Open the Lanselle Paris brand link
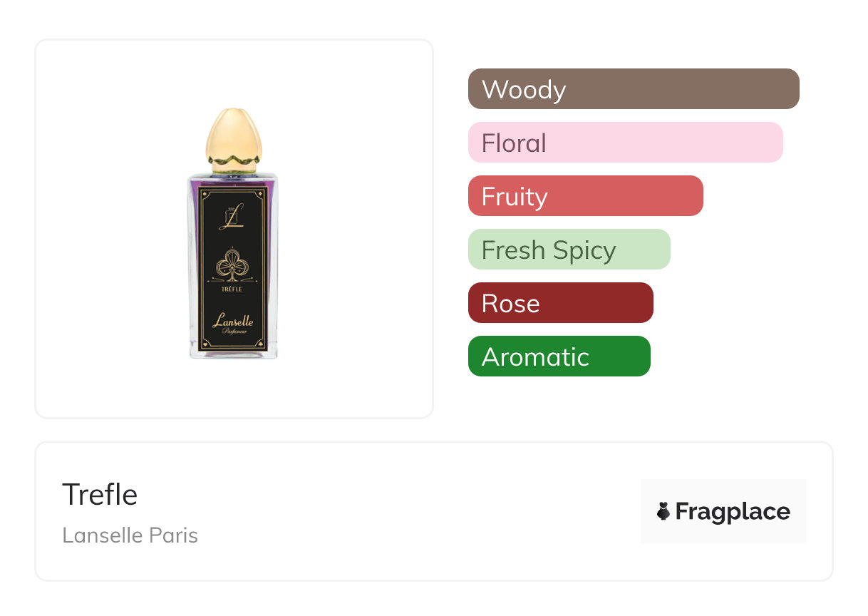The width and height of the screenshot is (868, 616). point(130,535)
